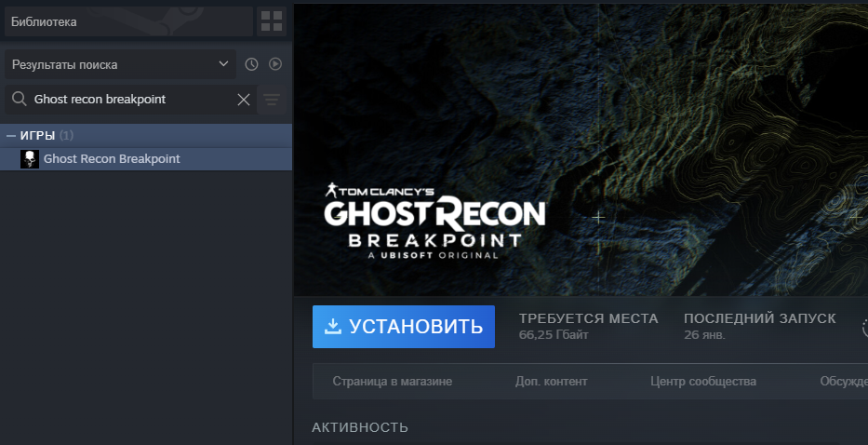The height and width of the screenshot is (445, 868).
Task: Select Ghost Recon Breakpoint in list
Action: click(x=146, y=159)
